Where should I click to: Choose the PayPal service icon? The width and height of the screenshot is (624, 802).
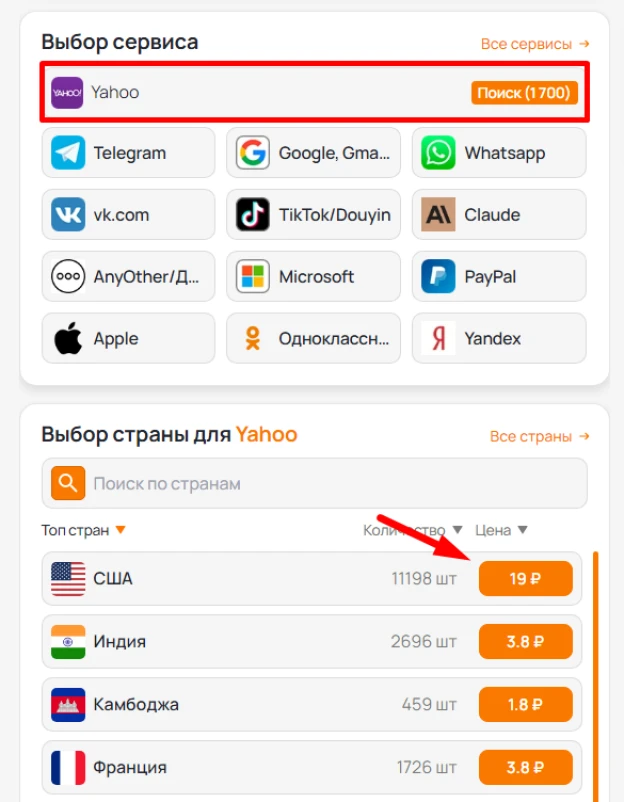438,276
